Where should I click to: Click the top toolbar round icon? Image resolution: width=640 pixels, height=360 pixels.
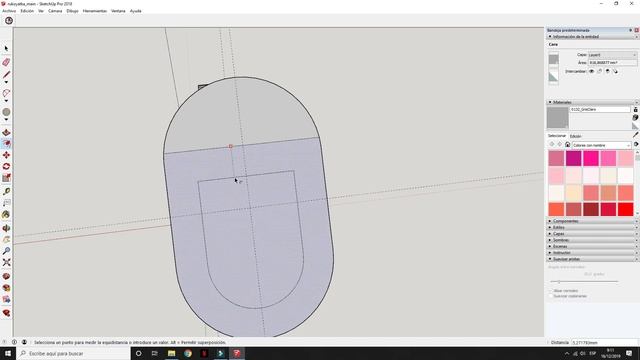(x=9, y=21)
